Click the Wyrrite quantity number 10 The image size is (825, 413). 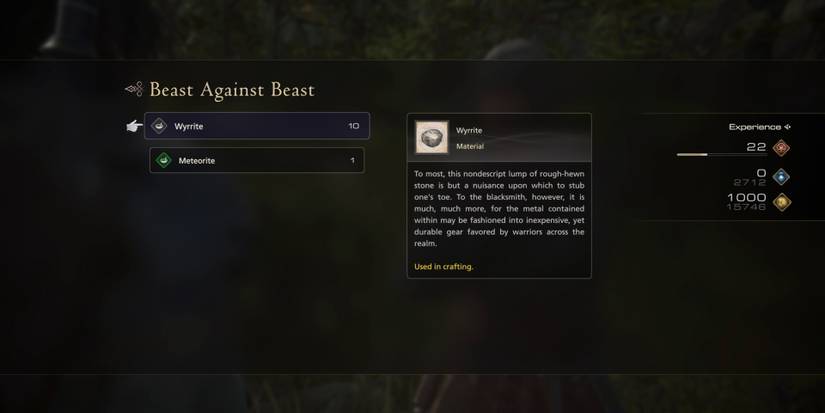point(354,126)
